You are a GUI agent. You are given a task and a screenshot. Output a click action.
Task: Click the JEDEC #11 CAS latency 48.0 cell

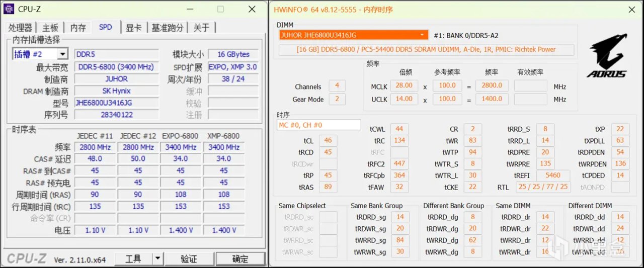click(95, 159)
